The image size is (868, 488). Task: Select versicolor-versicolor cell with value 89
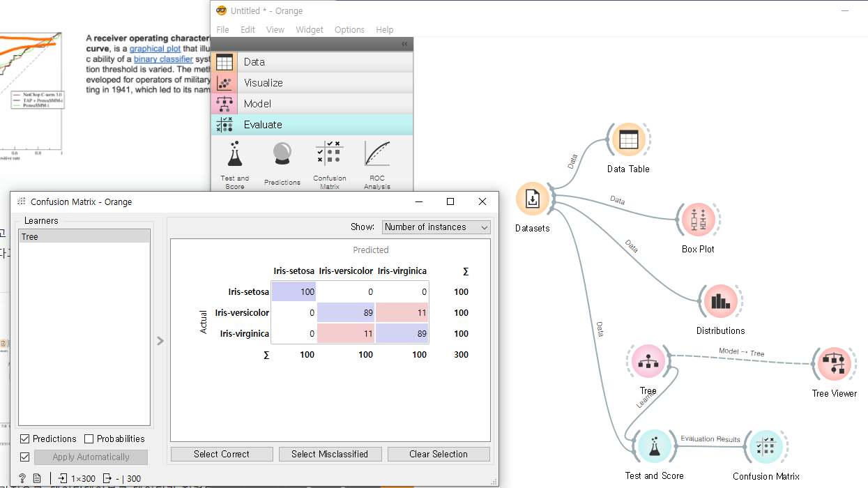tap(346, 313)
